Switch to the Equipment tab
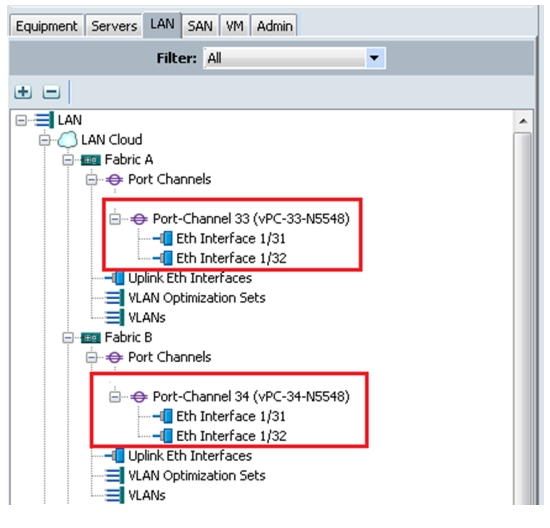 46,26
